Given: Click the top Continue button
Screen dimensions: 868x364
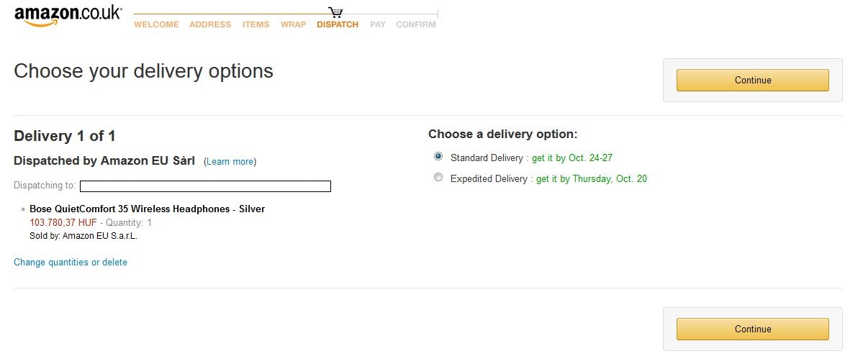Looking at the screenshot, I should tap(752, 80).
